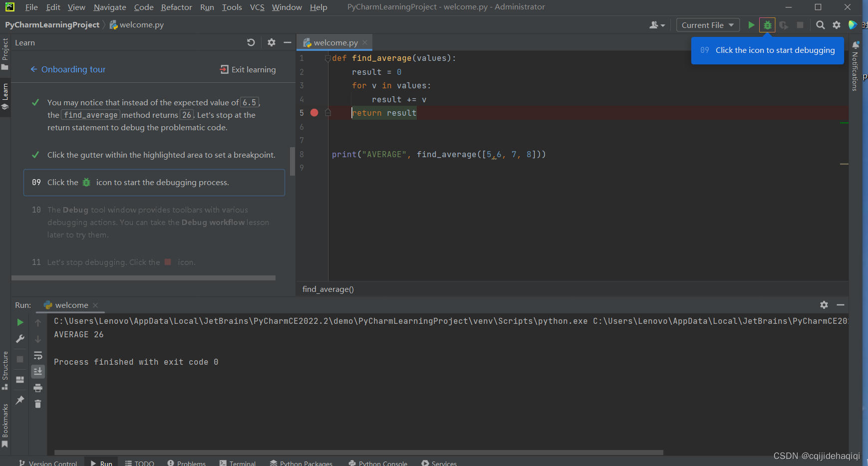The width and height of the screenshot is (868, 466).
Task: Modify run configuration with wrench icon
Action: click(20, 339)
